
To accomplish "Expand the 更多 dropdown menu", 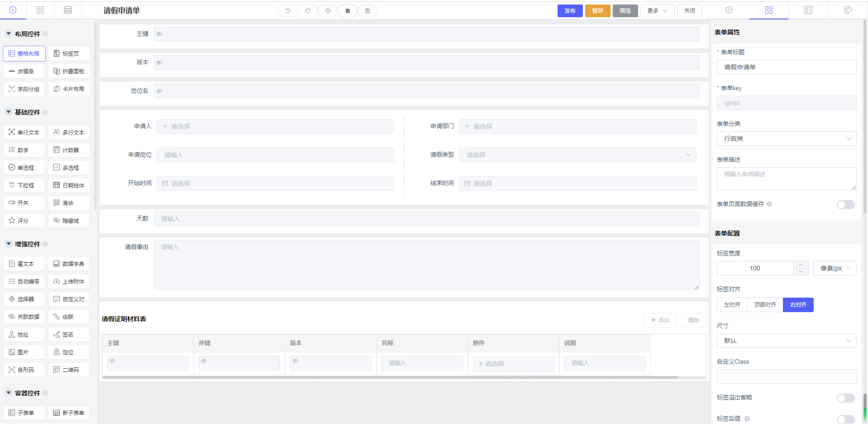I will point(657,11).
